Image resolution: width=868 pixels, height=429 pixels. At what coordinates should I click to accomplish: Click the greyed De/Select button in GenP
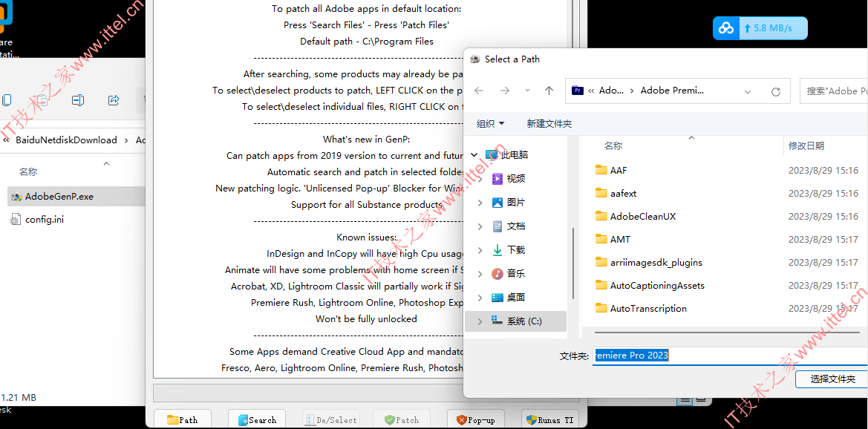tap(331, 419)
